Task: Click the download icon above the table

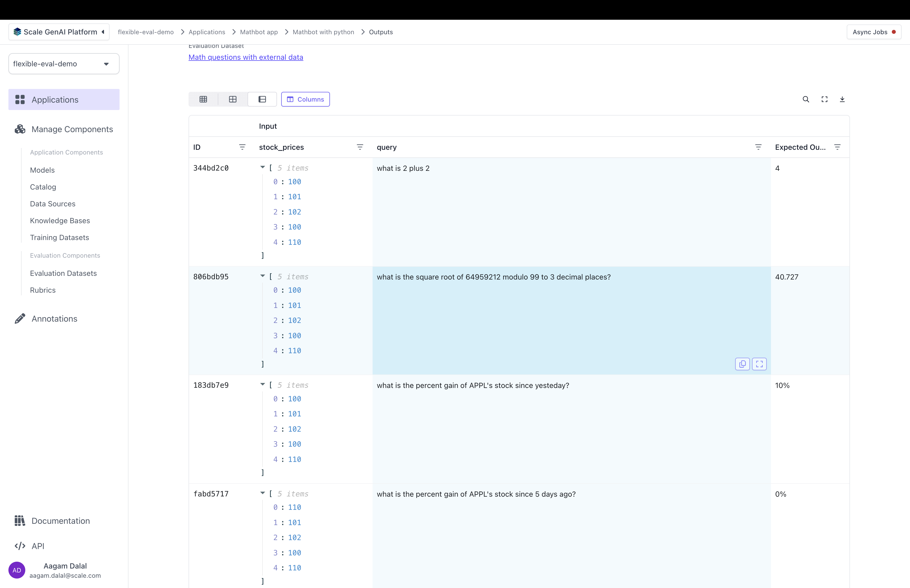Action: pos(842,99)
